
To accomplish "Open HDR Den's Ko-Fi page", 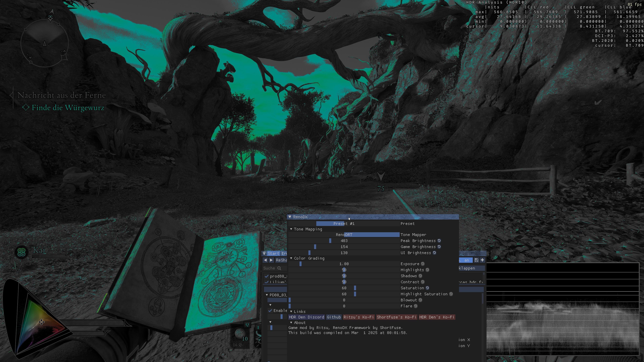I will coord(437,317).
